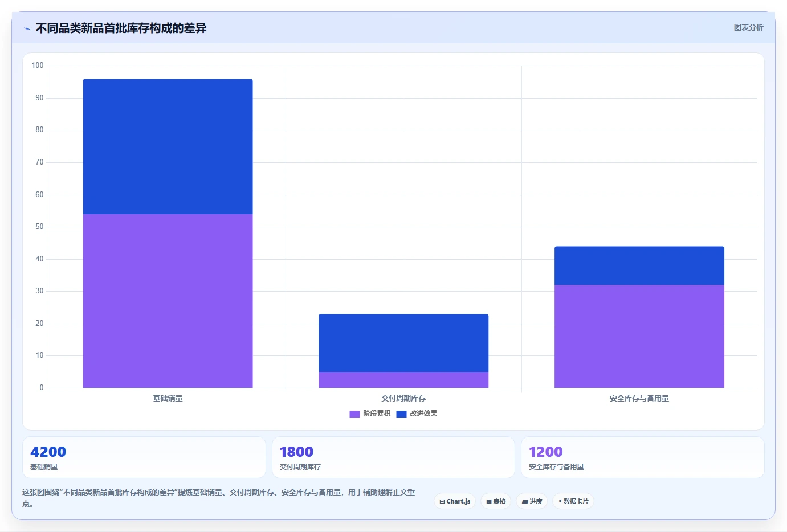
Task: Click the y-axis tick label 100
Action: [x=38, y=66]
